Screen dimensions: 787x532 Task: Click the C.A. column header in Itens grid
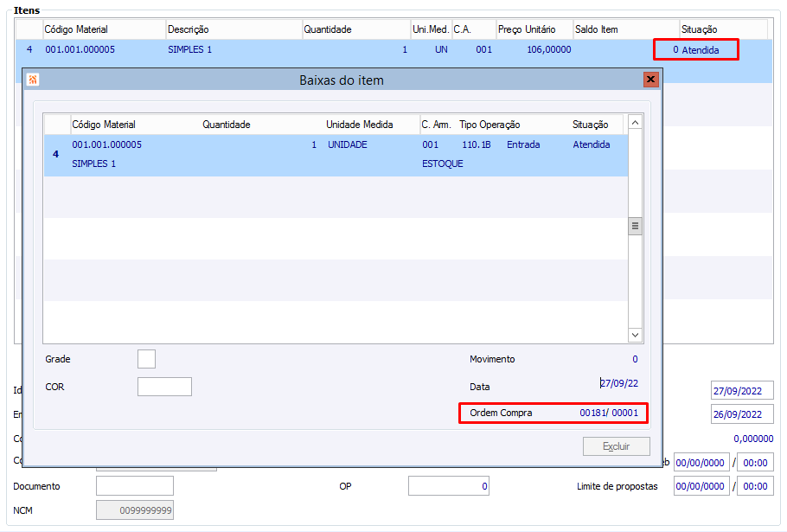463,29
